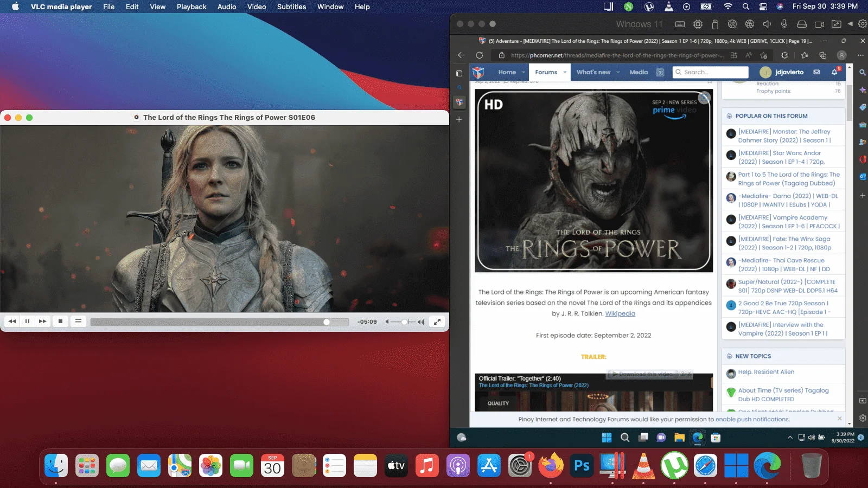This screenshot has height=488, width=868.
Task: Adjust the VLC volume slider
Action: (404, 322)
